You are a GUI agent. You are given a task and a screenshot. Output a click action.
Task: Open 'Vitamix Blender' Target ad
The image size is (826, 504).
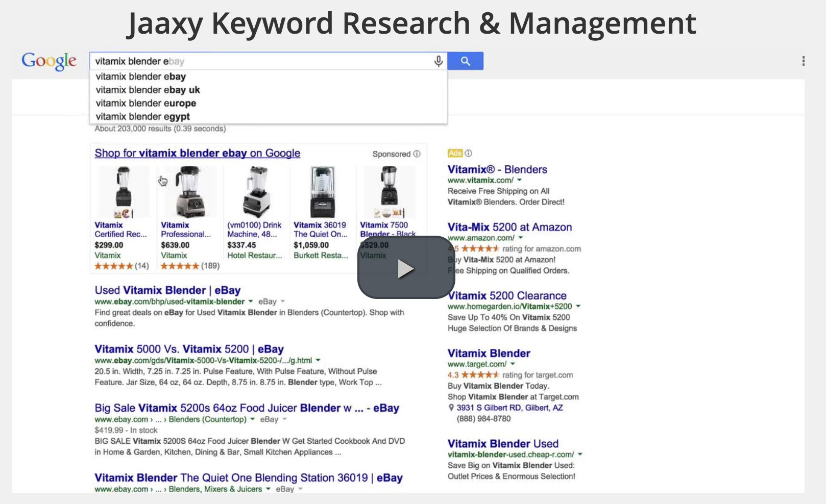pyautogui.click(x=489, y=354)
